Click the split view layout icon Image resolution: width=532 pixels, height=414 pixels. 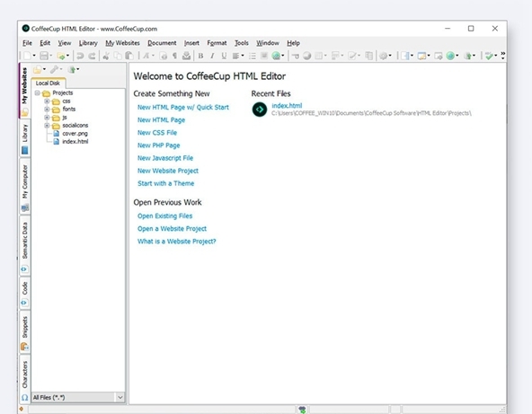[405, 56]
